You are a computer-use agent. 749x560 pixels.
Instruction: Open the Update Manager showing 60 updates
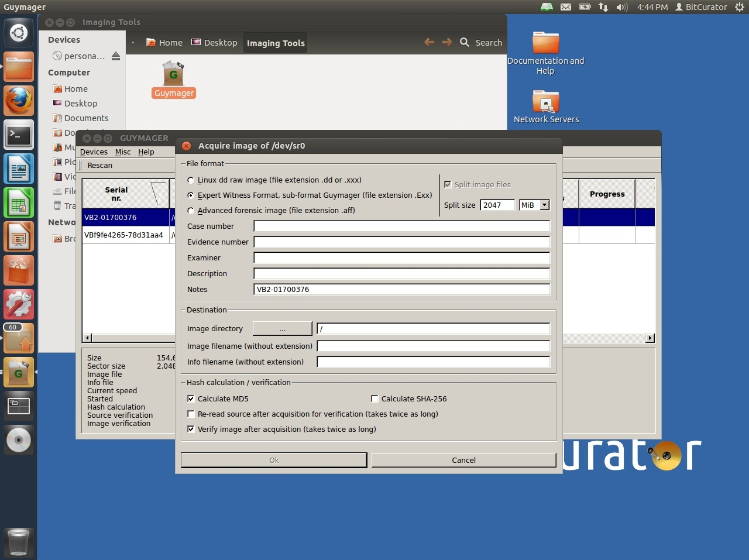coord(19,338)
